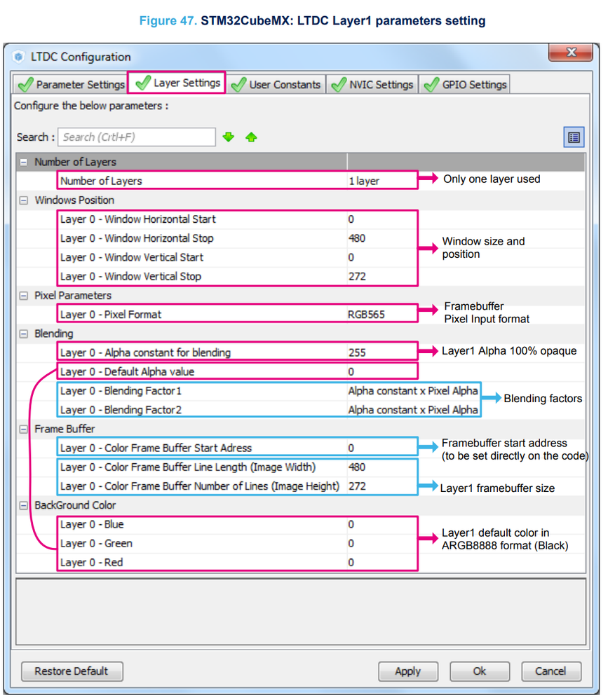This screenshot has width=608, height=700.
Task: Open the Blending Factor1 value dropdown
Action: coord(413,390)
